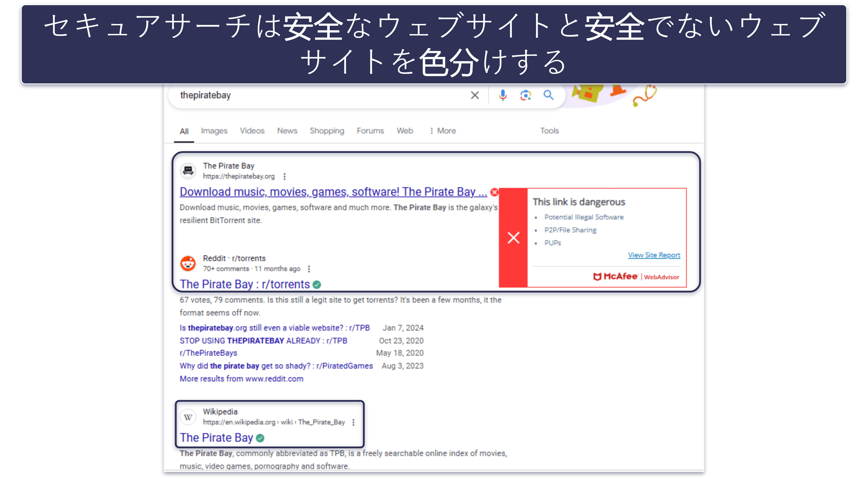Screen dimensions: 868x479
Task: Open the three-dot menu next to Reddit result
Action: 309,269
